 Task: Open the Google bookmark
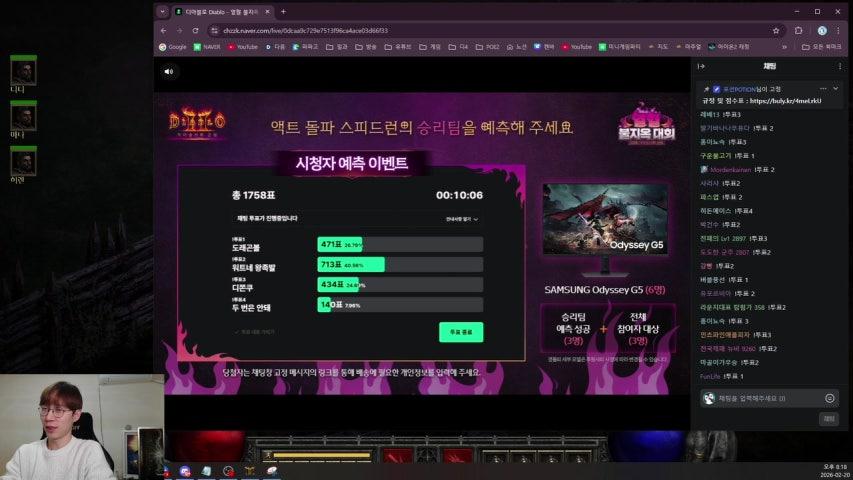[172, 47]
